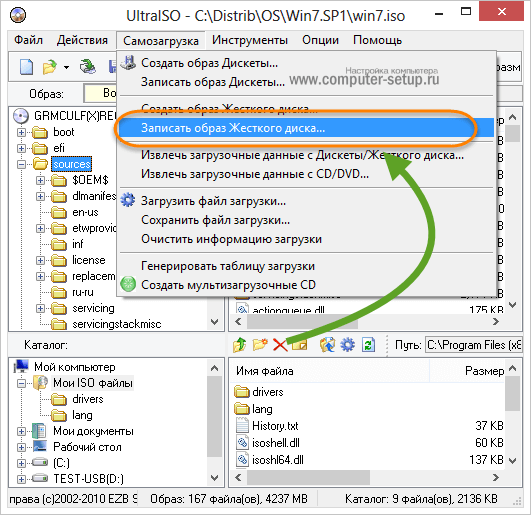531x515 pixels.
Task: Click the New file toolbar icon
Action: pos(26,67)
